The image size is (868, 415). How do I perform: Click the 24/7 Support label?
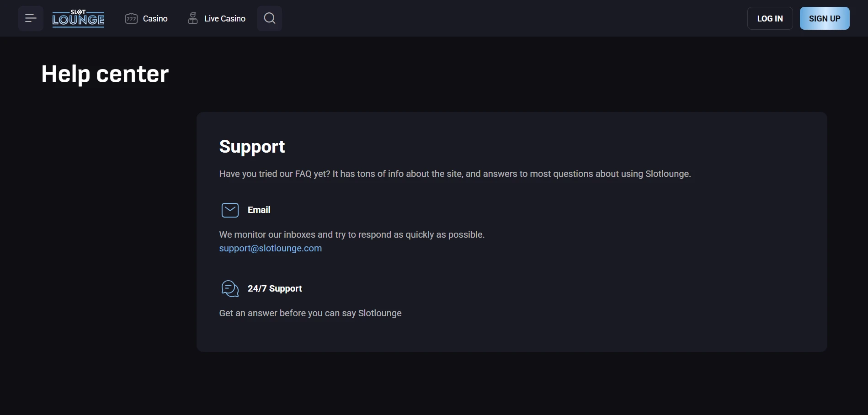coord(275,288)
